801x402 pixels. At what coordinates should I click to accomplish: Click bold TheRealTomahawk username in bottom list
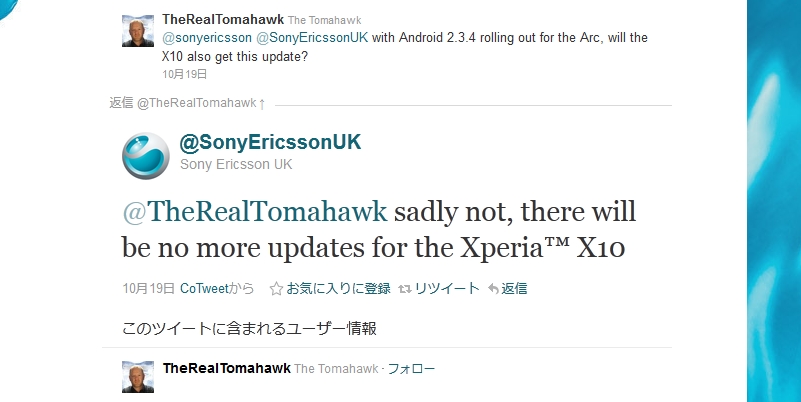pos(226,369)
